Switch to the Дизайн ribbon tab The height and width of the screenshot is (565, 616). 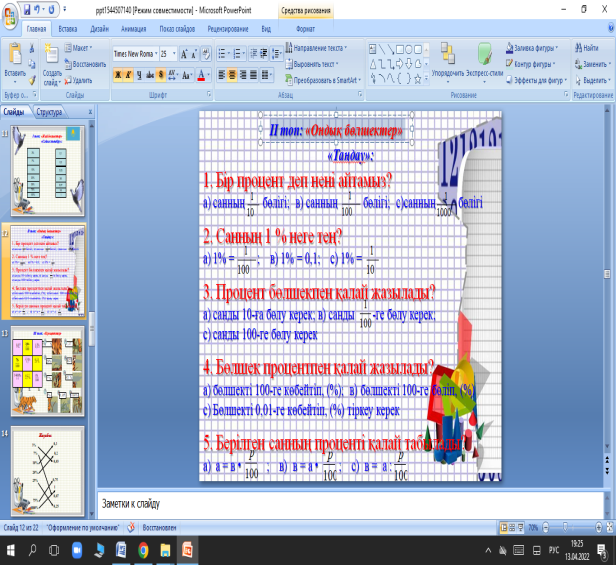point(99,29)
